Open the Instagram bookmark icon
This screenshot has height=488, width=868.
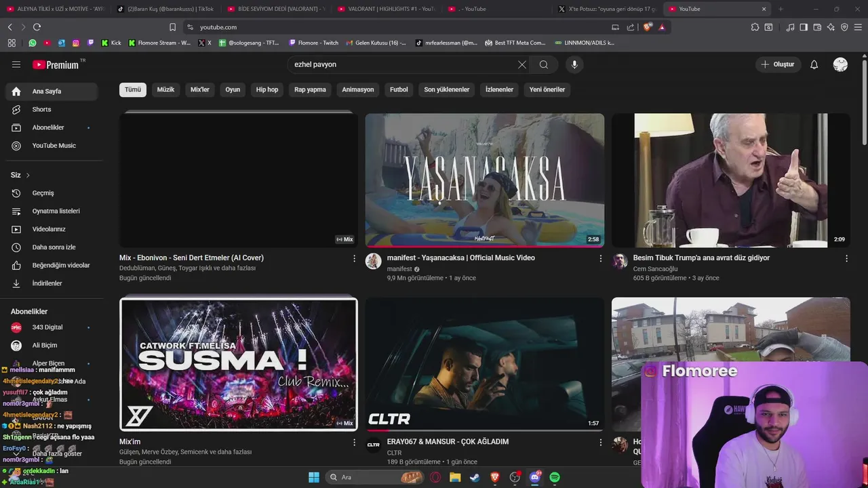(x=75, y=43)
